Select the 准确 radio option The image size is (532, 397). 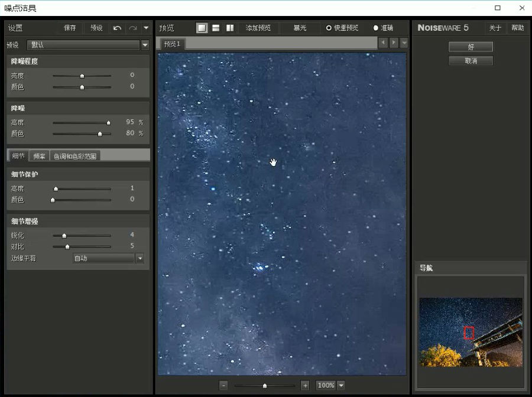383,28
